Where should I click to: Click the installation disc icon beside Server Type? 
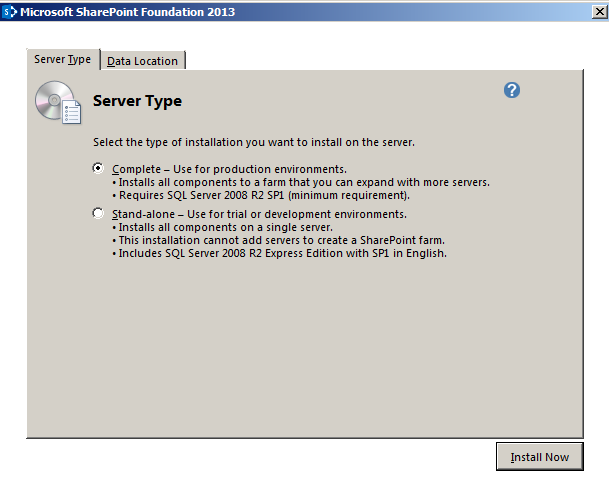click(58, 103)
